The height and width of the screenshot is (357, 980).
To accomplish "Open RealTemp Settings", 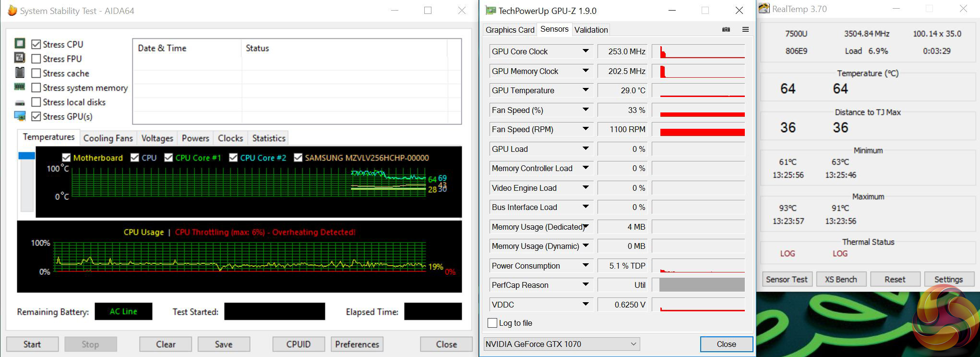I will point(948,279).
